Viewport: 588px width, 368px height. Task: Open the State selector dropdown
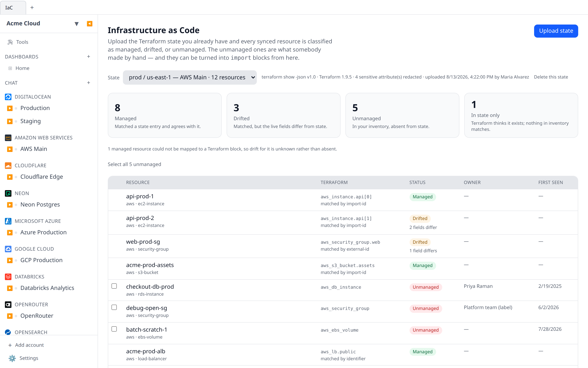coord(190,77)
